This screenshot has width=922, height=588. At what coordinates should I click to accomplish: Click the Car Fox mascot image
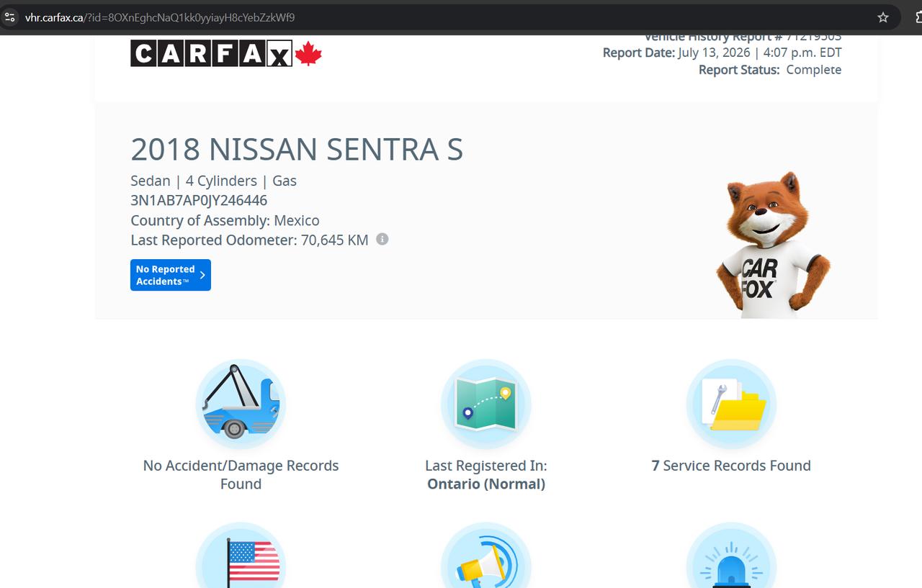[773, 245]
